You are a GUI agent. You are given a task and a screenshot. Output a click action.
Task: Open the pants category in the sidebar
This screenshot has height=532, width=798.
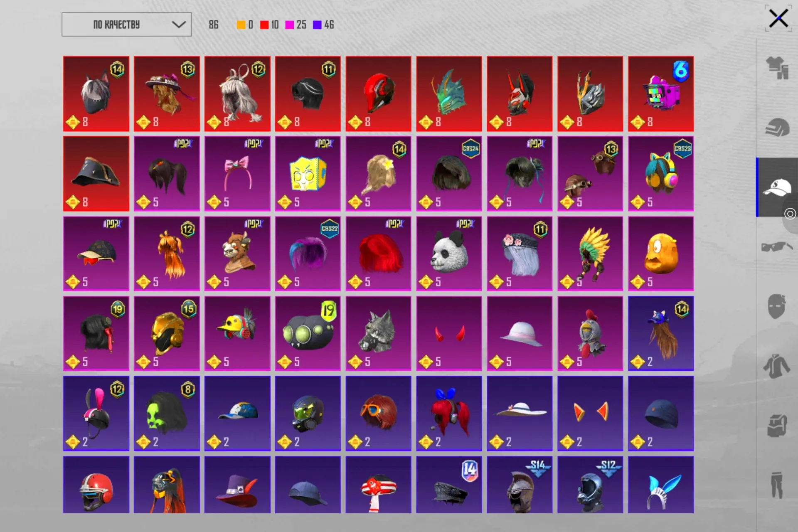coord(776,485)
